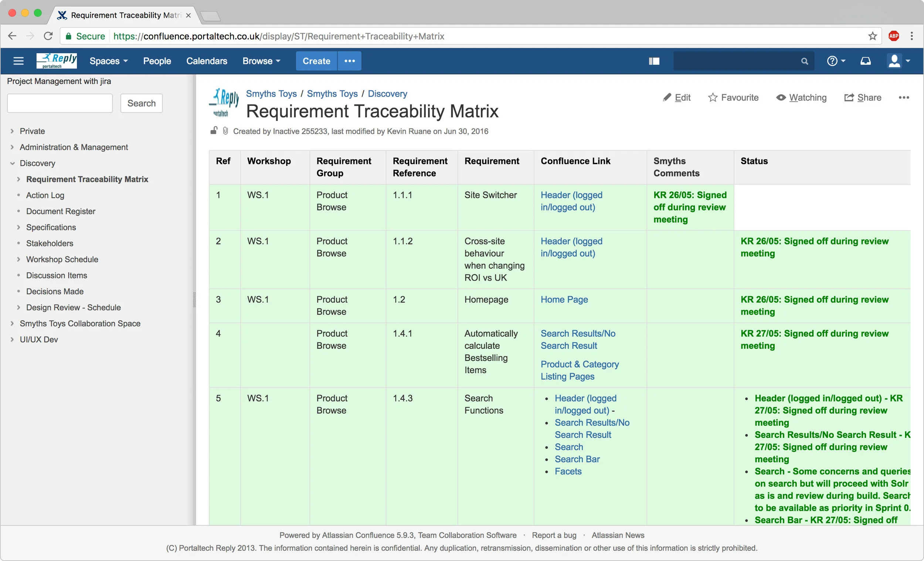The image size is (924, 561).
Task: Open the Home Page link in row 3
Action: [564, 300]
